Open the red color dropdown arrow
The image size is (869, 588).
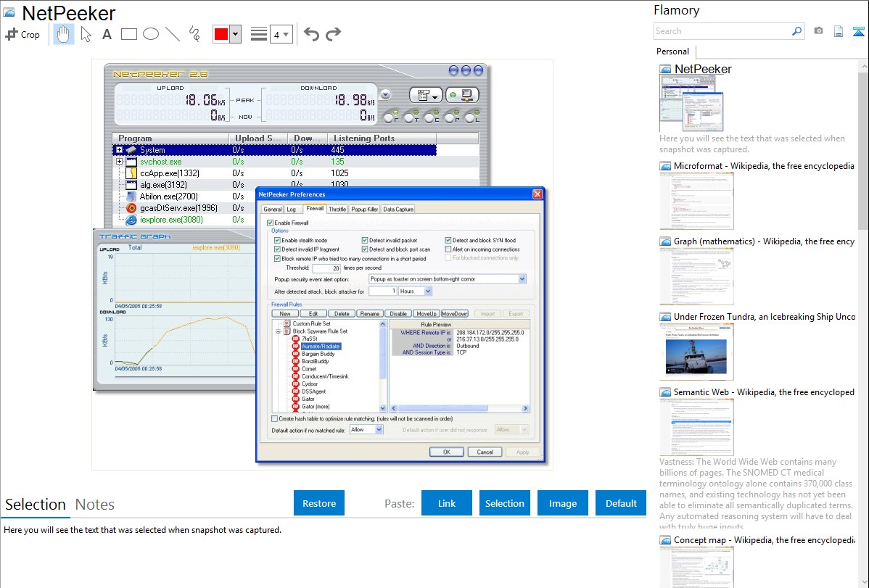(x=235, y=34)
